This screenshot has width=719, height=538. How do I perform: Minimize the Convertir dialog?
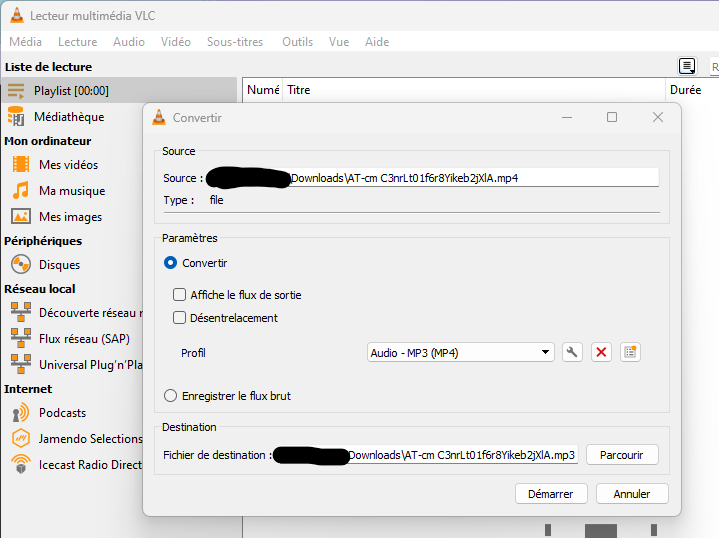(567, 117)
